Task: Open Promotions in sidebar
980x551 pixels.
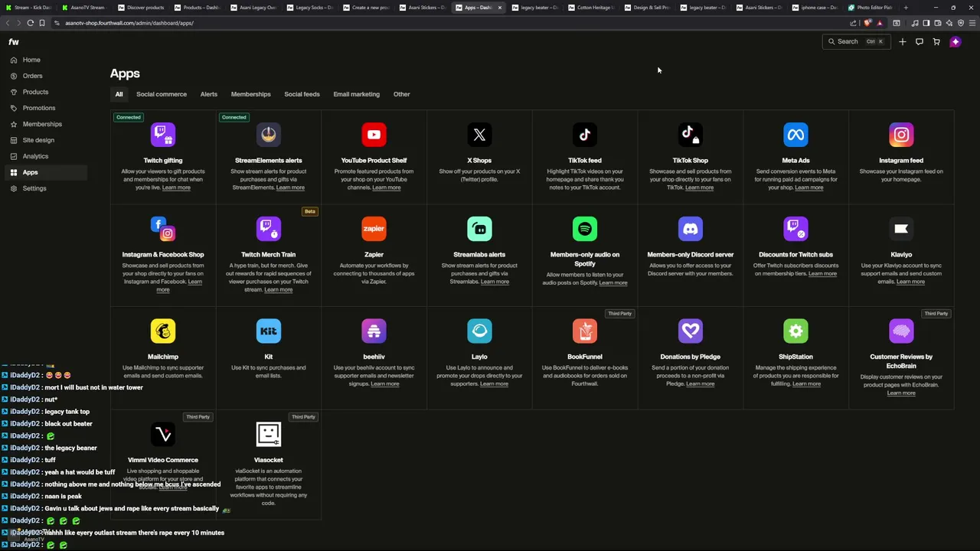Action: pyautogui.click(x=46, y=108)
